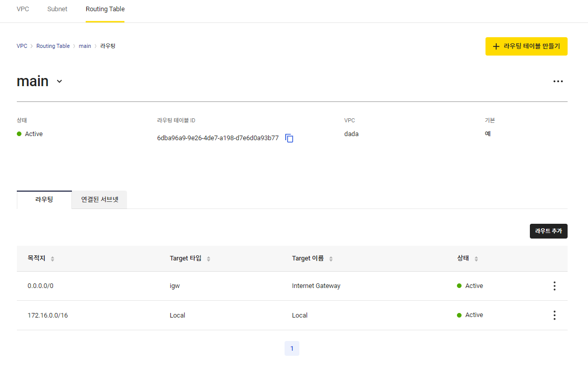Click the 라우트 추가 button
The width and height of the screenshot is (588, 367).
[x=548, y=231]
